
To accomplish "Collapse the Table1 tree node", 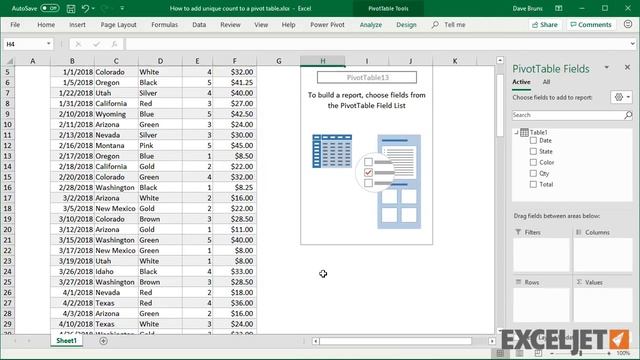I will tap(516, 132).
